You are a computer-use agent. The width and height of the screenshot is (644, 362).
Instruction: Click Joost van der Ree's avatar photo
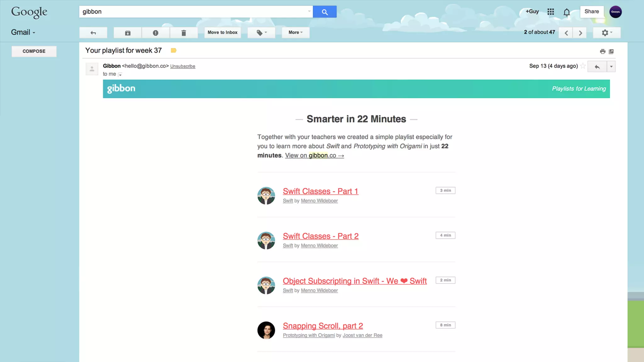(266, 330)
